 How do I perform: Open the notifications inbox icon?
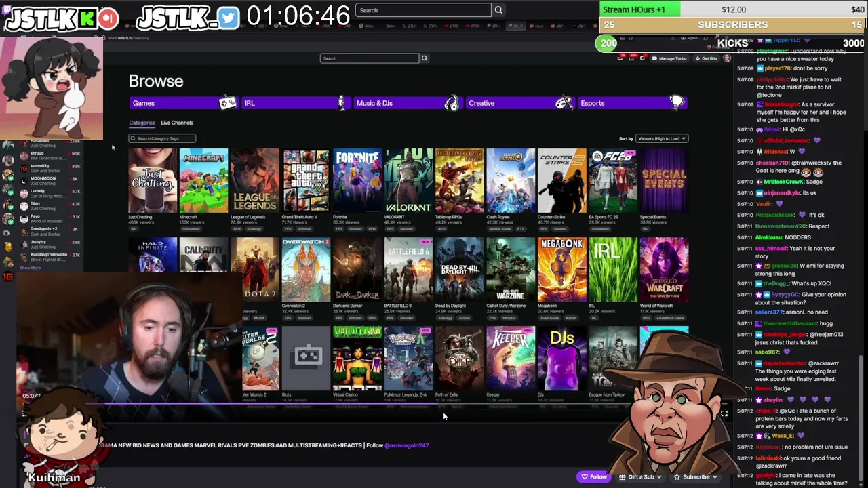tap(631, 58)
